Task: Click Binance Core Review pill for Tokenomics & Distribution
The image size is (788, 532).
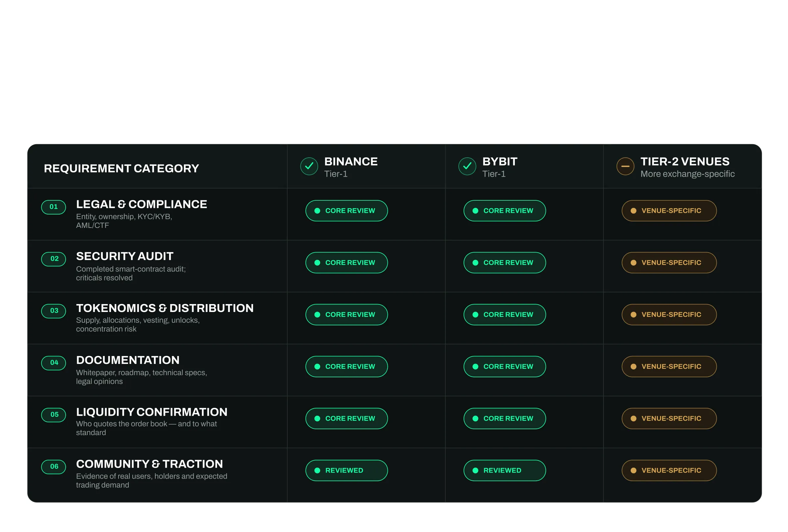Action: point(346,314)
